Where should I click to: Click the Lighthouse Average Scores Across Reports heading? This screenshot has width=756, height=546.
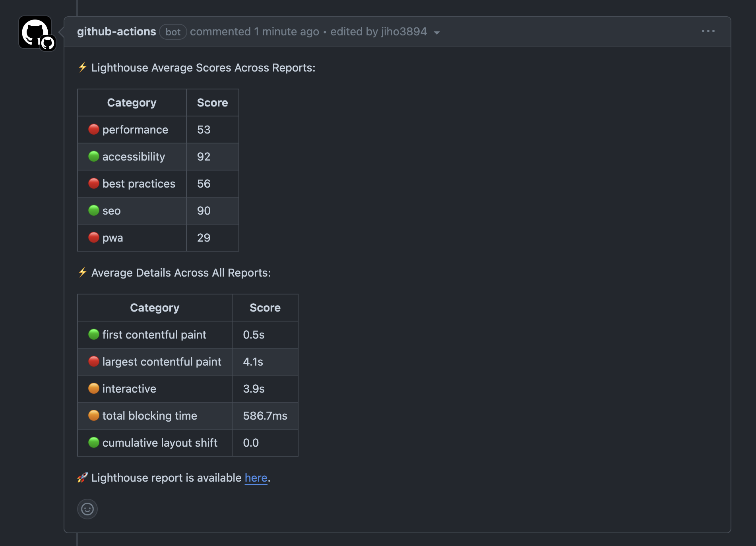pyautogui.click(x=203, y=68)
